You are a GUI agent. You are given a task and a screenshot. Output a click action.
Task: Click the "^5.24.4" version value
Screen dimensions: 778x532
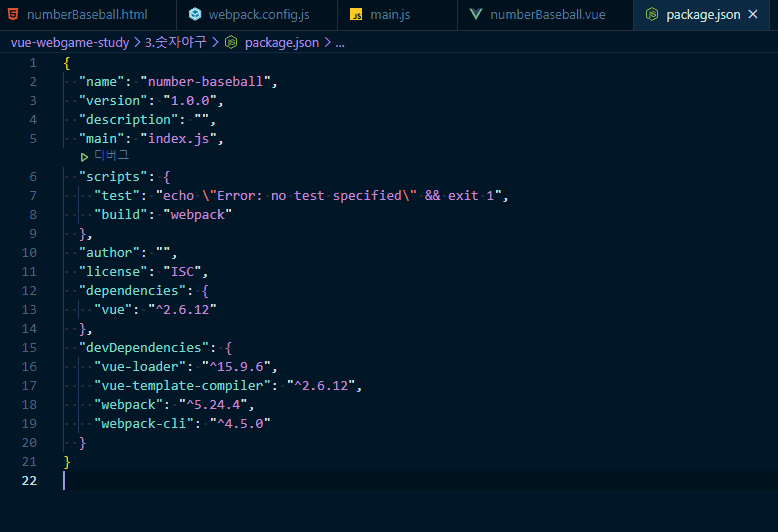(x=213, y=405)
